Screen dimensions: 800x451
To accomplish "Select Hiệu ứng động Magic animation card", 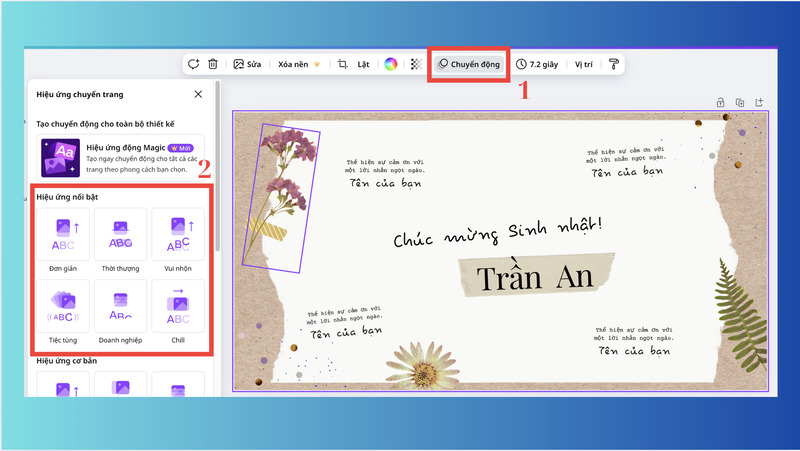I will pos(120,157).
